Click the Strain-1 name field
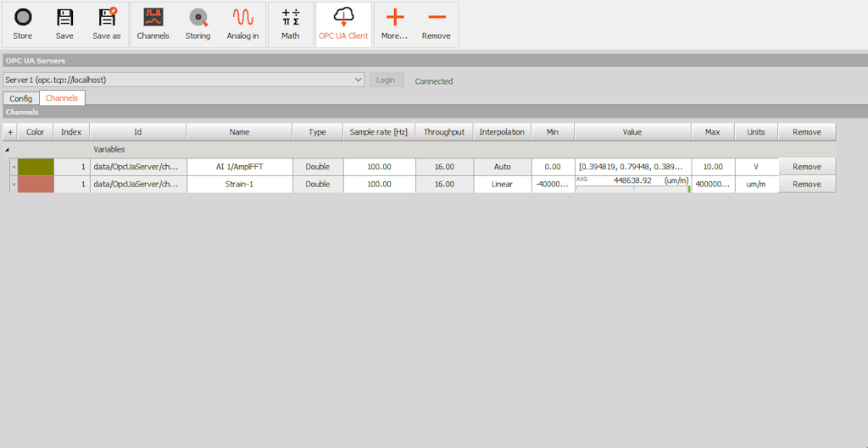868x448 pixels. [239, 184]
